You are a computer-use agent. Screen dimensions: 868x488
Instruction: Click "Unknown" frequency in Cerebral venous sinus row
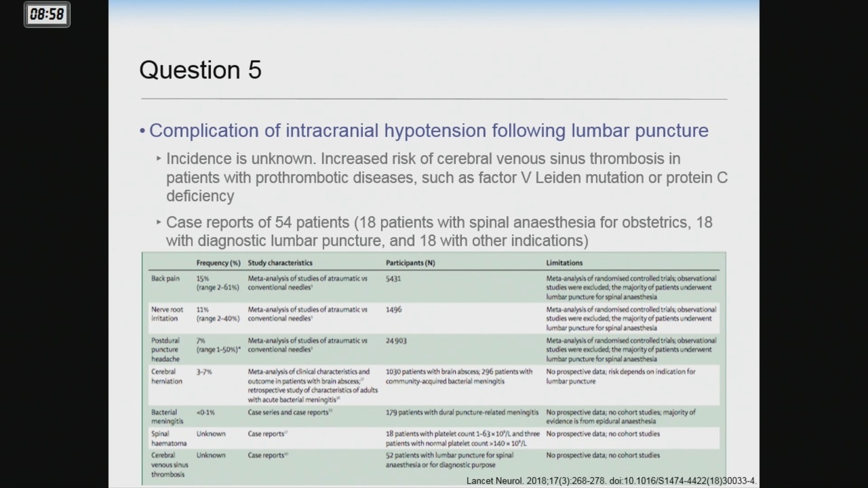pyautogui.click(x=211, y=455)
